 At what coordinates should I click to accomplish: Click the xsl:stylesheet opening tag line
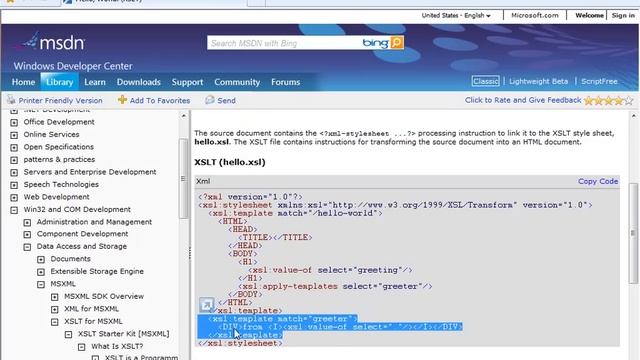point(395,205)
